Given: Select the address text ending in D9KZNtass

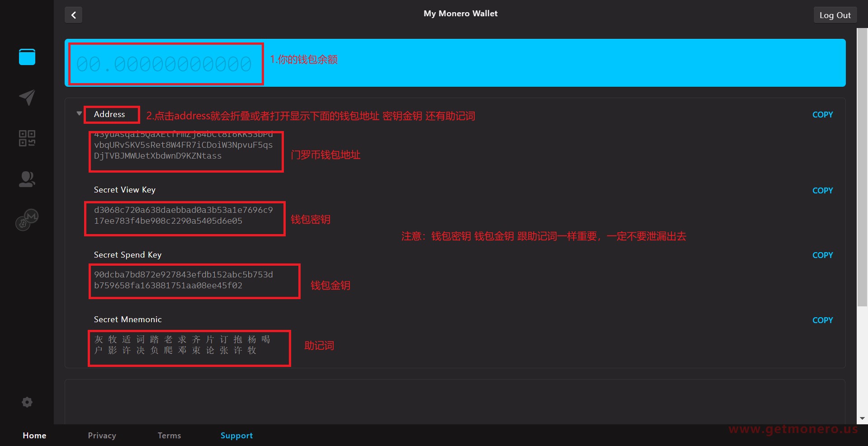Looking at the screenshot, I should (183, 145).
